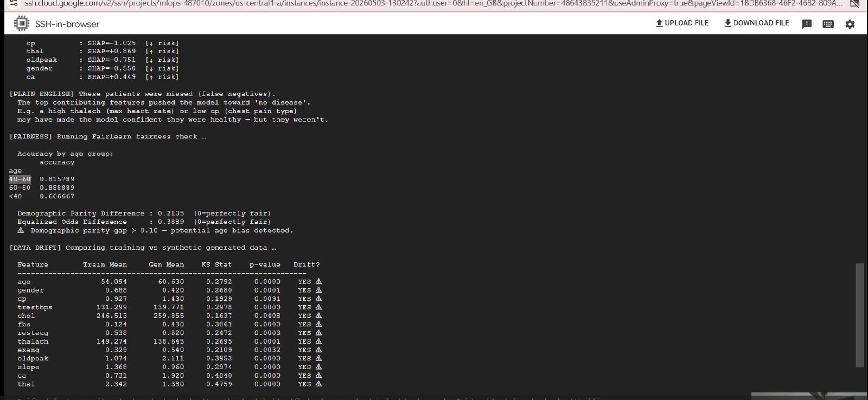This screenshot has height=400, width=868.
Task: Click the [FAIRNESS] heading line
Action: (107, 137)
